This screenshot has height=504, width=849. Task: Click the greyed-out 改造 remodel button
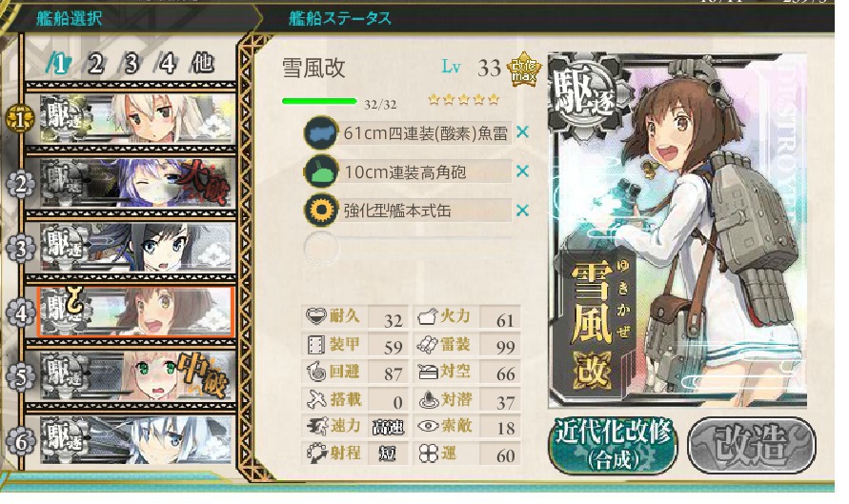[752, 445]
